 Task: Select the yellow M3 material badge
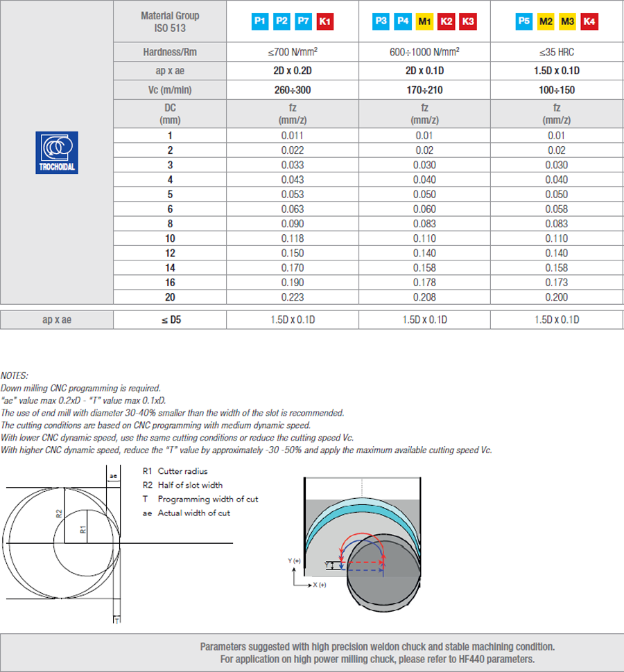coord(567,22)
